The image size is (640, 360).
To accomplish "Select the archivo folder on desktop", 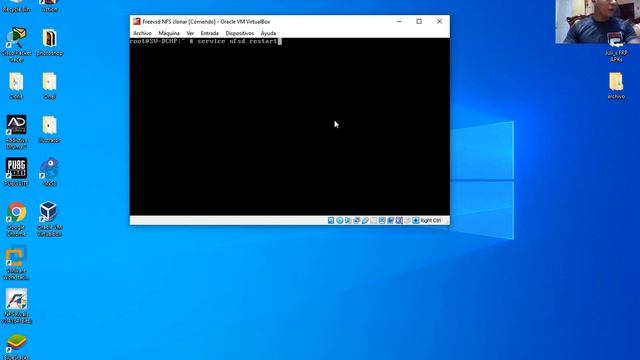I will point(616,86).
